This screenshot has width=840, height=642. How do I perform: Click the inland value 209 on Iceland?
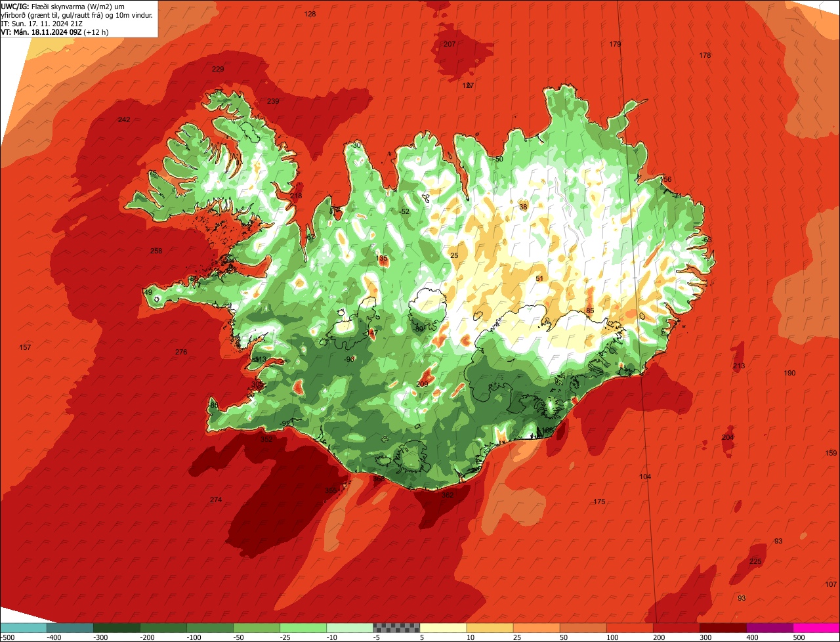click(422, 384)
